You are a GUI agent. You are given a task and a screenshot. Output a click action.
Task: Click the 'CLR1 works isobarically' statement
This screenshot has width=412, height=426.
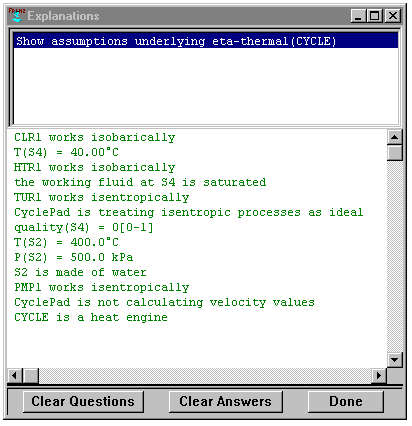[95, 137]
